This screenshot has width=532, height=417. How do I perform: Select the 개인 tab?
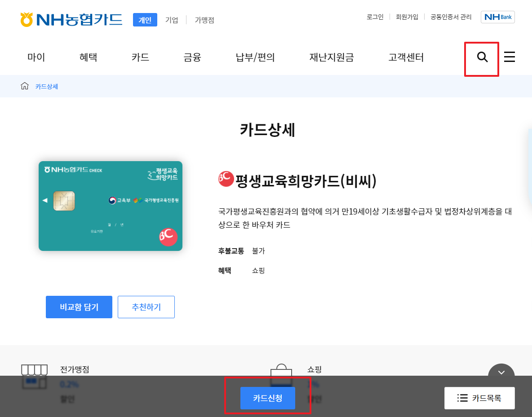(145, 20)
